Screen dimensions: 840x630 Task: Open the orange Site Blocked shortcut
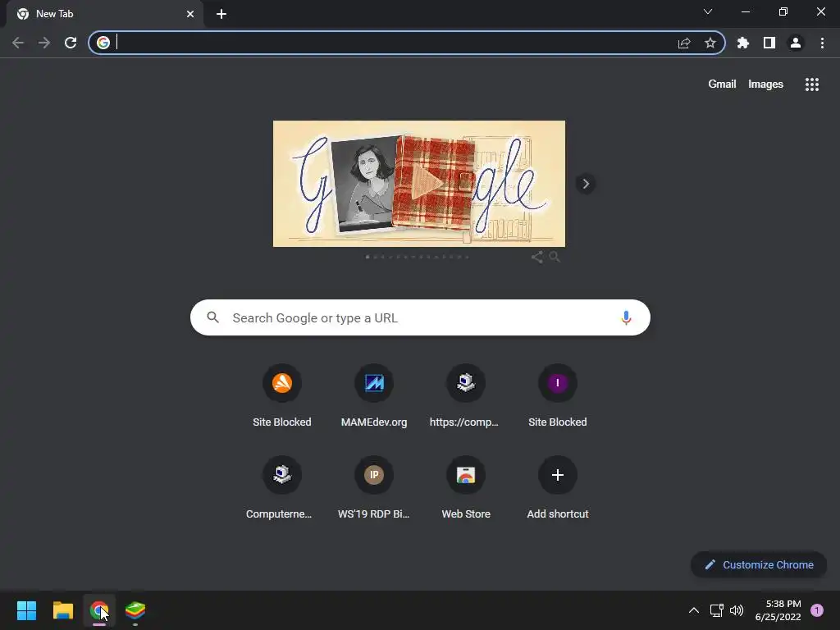point(282,396)
